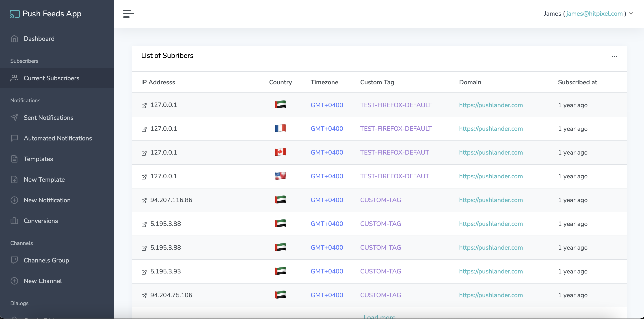Open the Templates sidebar item

(38, 159)
